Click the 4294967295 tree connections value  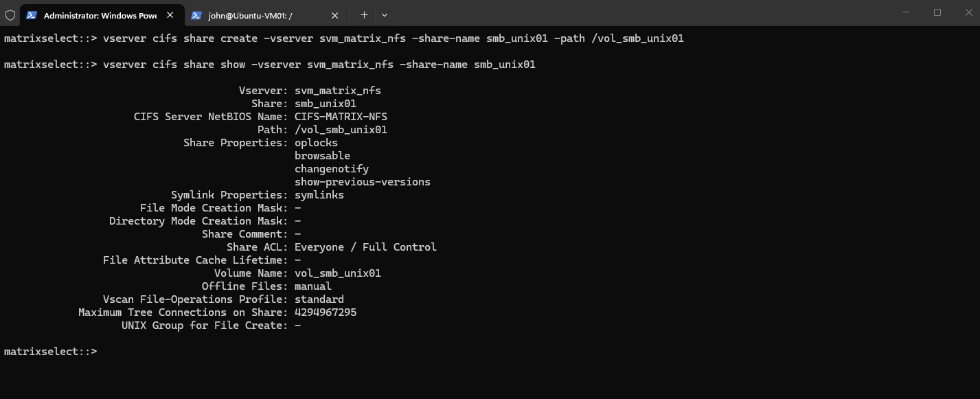326,312
